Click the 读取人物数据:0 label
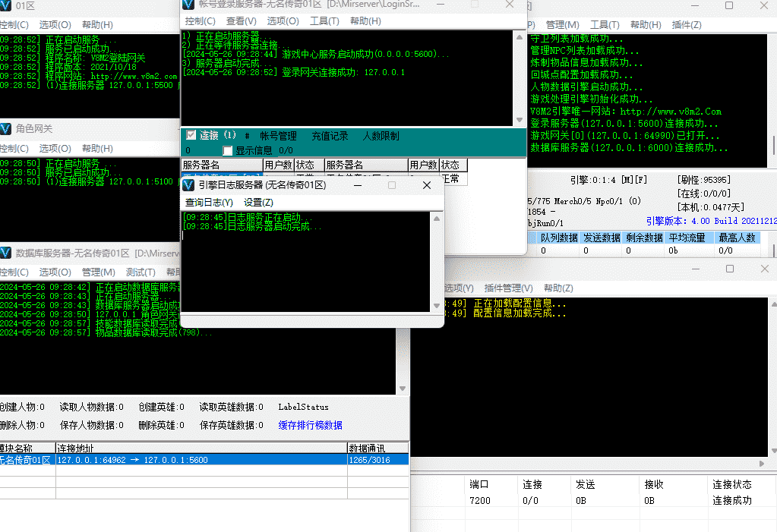 tap(92, 408)
